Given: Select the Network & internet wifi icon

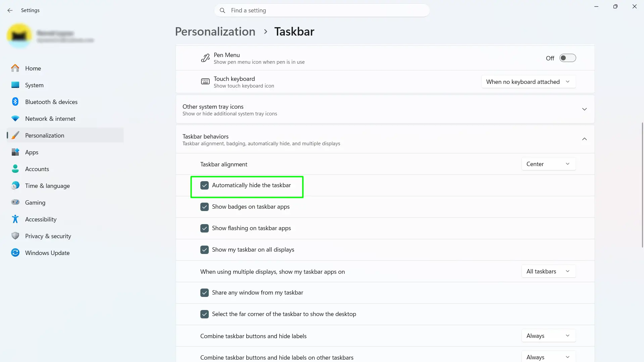Looking at the screenshot, I should (15, 118).
